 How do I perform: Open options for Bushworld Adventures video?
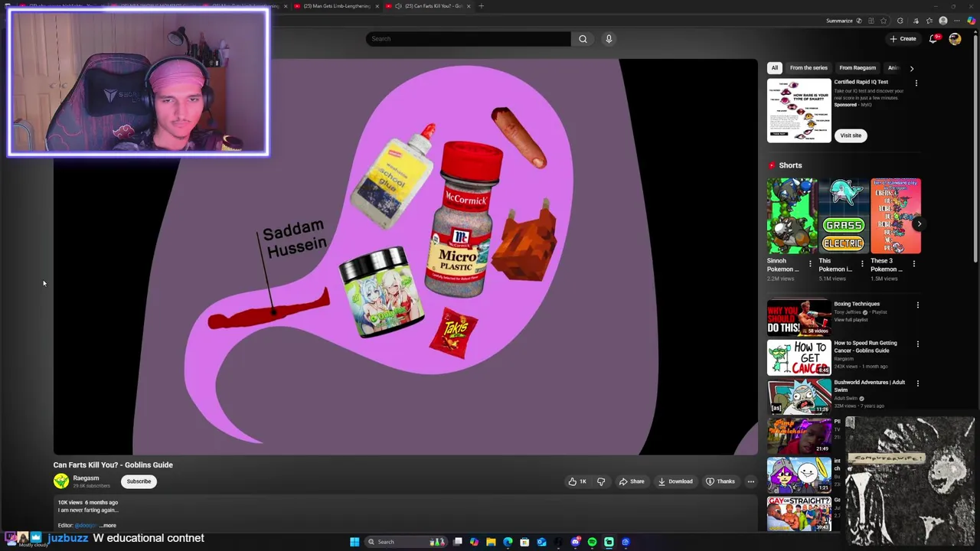(x=917, y=383)
